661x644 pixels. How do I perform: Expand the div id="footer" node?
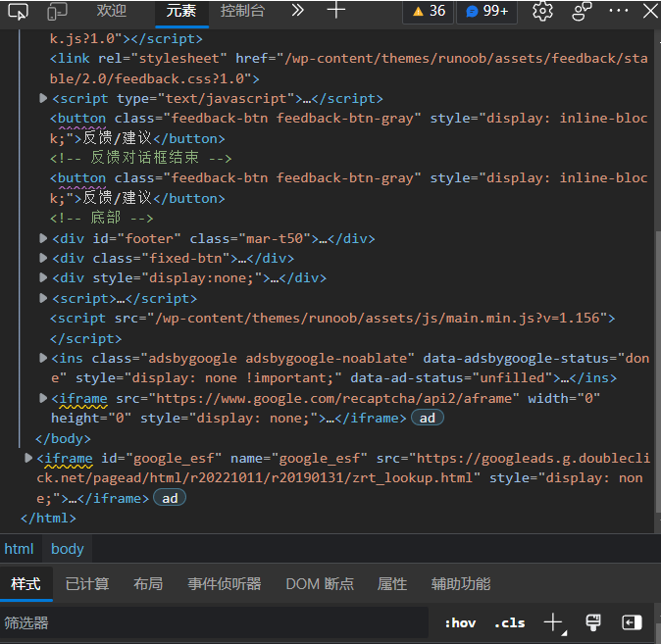point(43,238)
